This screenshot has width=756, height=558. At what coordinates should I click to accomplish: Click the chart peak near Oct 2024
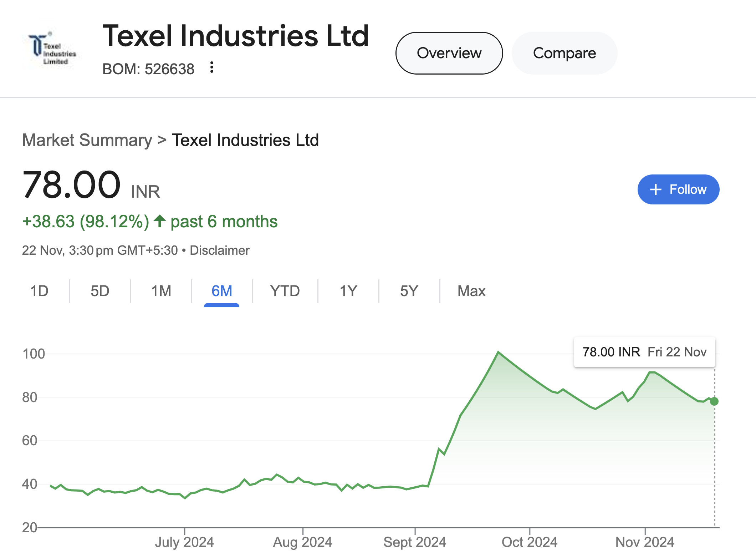pyautogui.click(x=498, y=352)
